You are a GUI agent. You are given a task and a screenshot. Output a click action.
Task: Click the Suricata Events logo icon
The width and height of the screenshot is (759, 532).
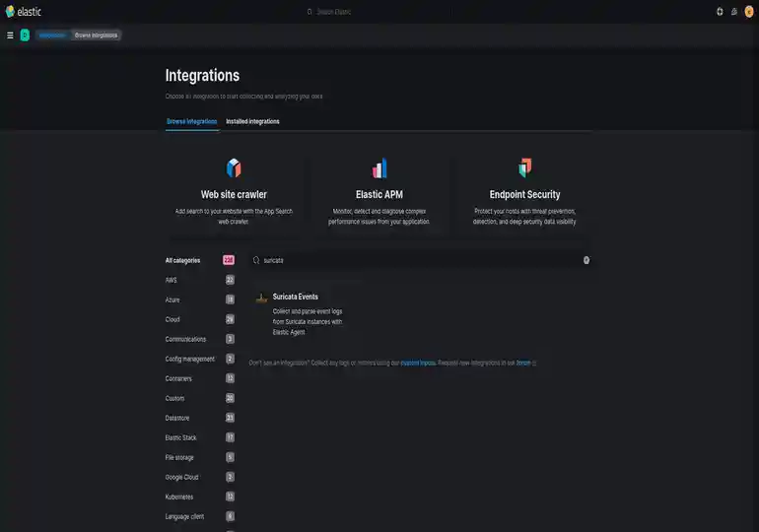coord(261,299)
